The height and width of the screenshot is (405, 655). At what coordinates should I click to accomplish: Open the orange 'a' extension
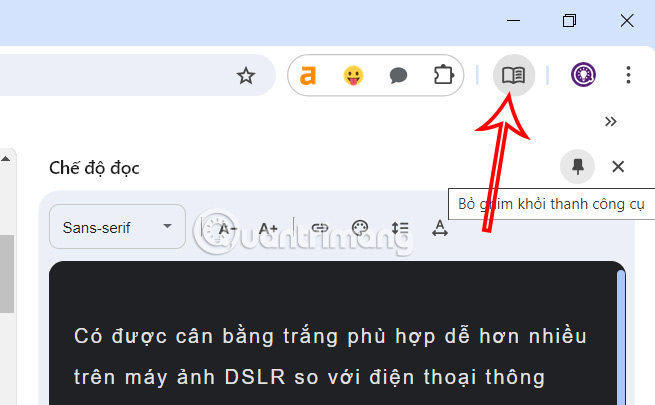308,76
